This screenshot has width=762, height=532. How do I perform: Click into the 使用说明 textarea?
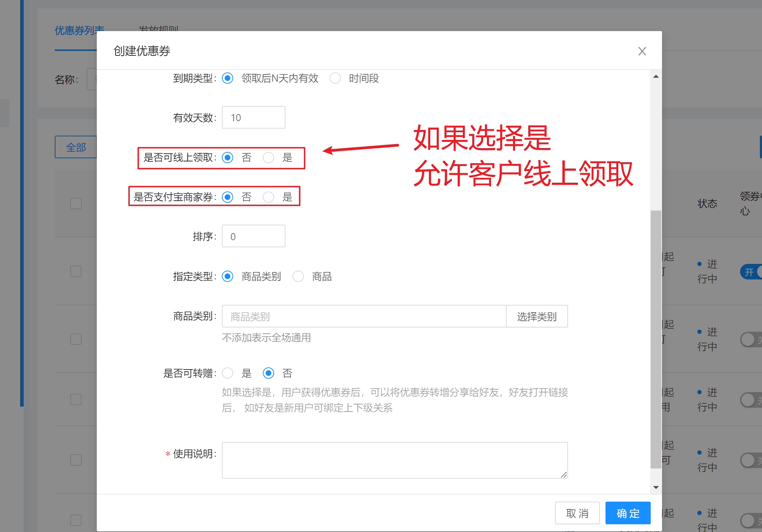(394, 460)
